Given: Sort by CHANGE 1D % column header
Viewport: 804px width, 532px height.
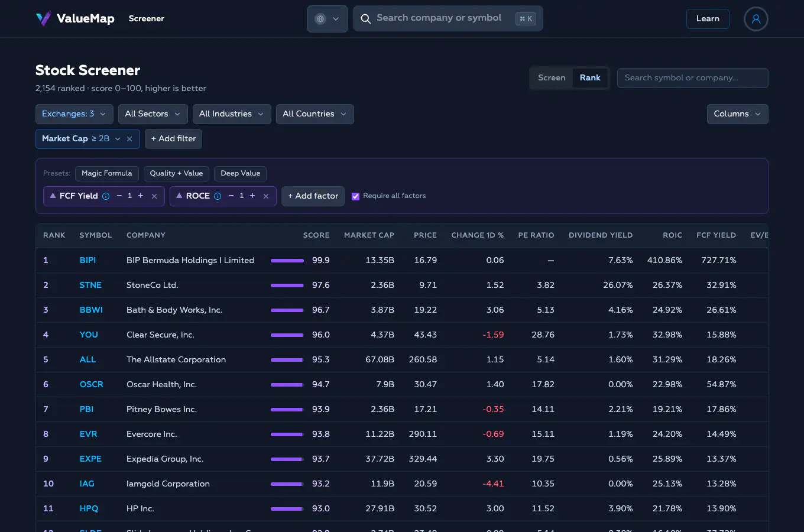Looking at the screenshot, I should pyautogui.click(x=478, y=235).
